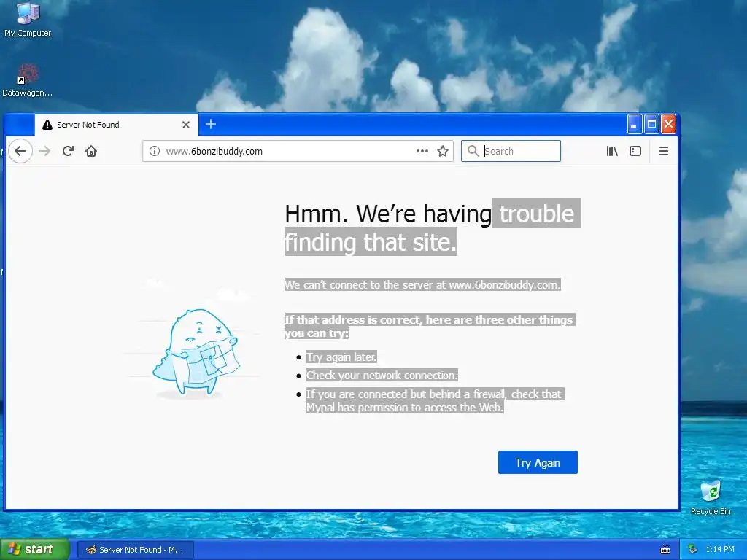The image size is (747, 560).
Task: Minimize the browser window
Action: (x=634, y=124)
